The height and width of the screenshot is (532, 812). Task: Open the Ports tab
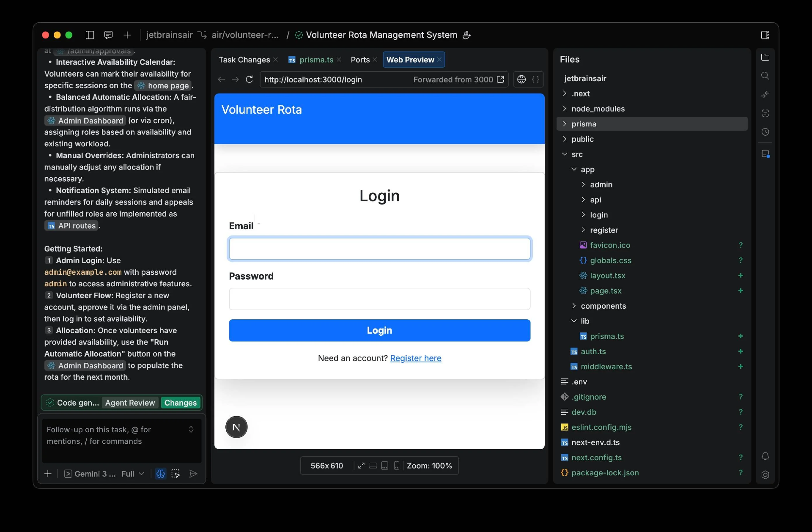pos(360,60)
